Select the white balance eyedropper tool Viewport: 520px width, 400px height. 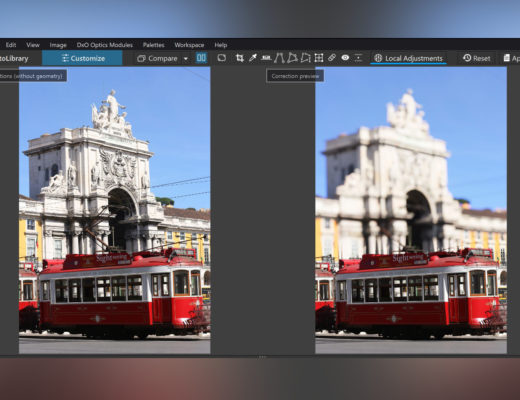point(253,58)
